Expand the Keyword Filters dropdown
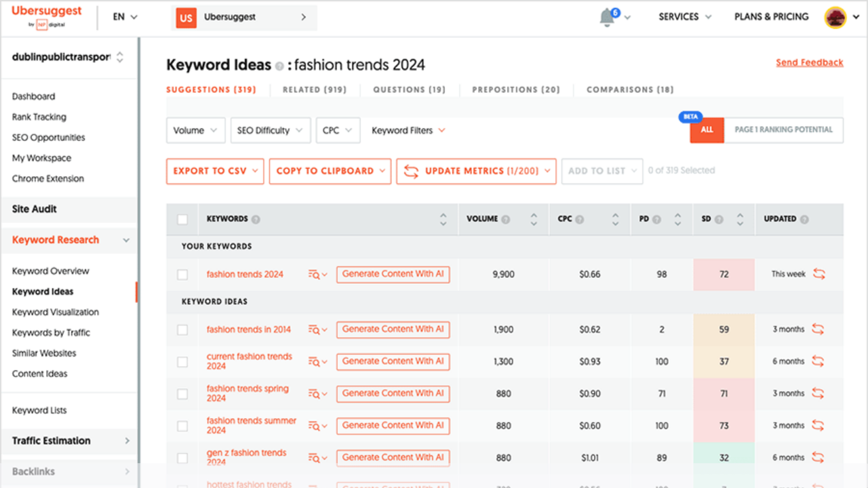This screenshot has width=868, height=488. coord(408,131)
